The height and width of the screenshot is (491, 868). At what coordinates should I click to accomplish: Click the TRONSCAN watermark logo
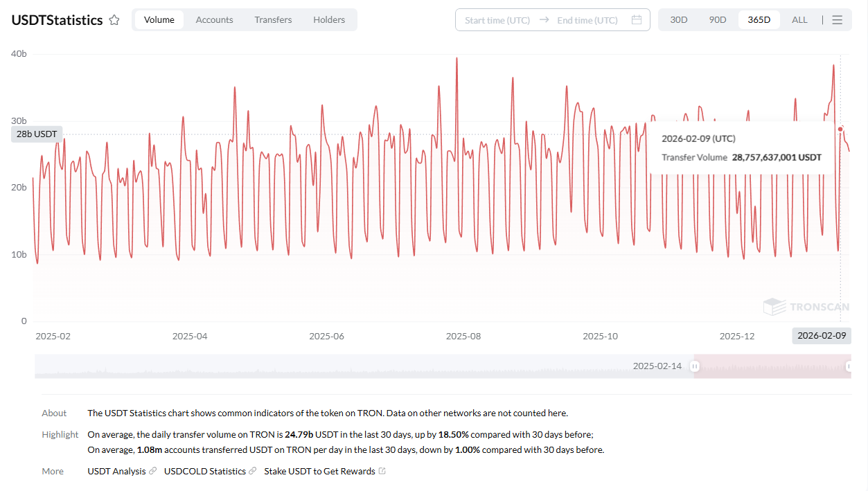click(806, 307)
